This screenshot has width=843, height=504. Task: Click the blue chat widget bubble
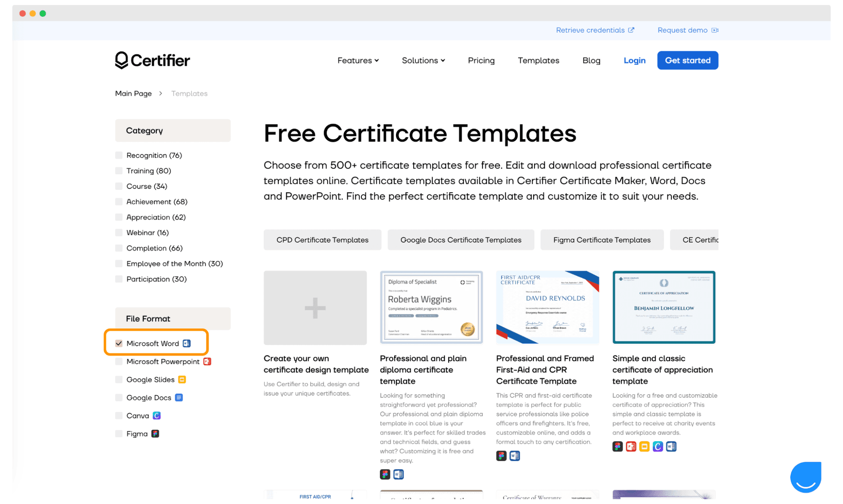pos(806,477)
